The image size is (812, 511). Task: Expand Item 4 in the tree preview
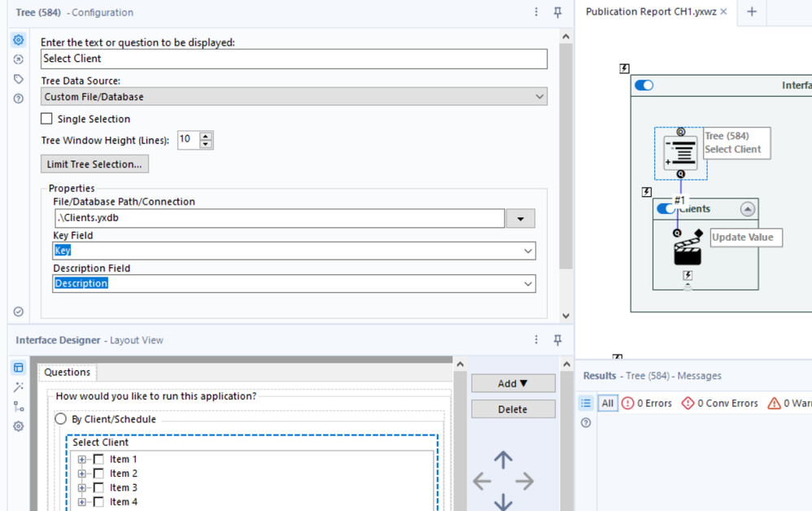pos(82,502)
